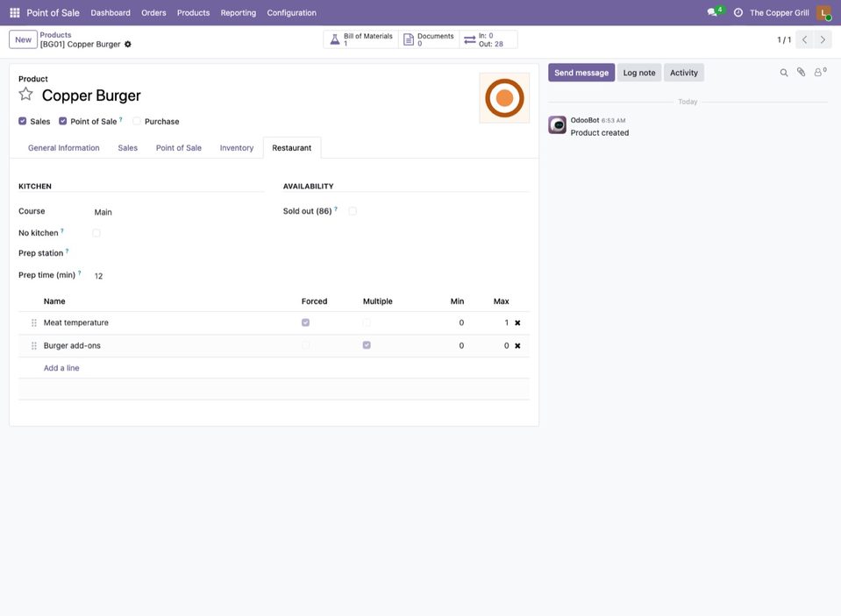Search messages with magnifier icon
The width and height of the screenshot is (841, 616).
784,73
